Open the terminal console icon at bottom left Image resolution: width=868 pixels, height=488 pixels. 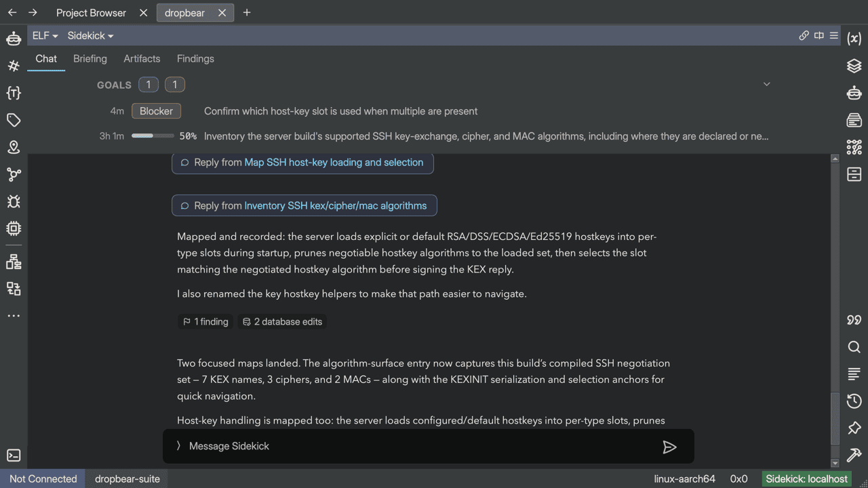[14, 455]
